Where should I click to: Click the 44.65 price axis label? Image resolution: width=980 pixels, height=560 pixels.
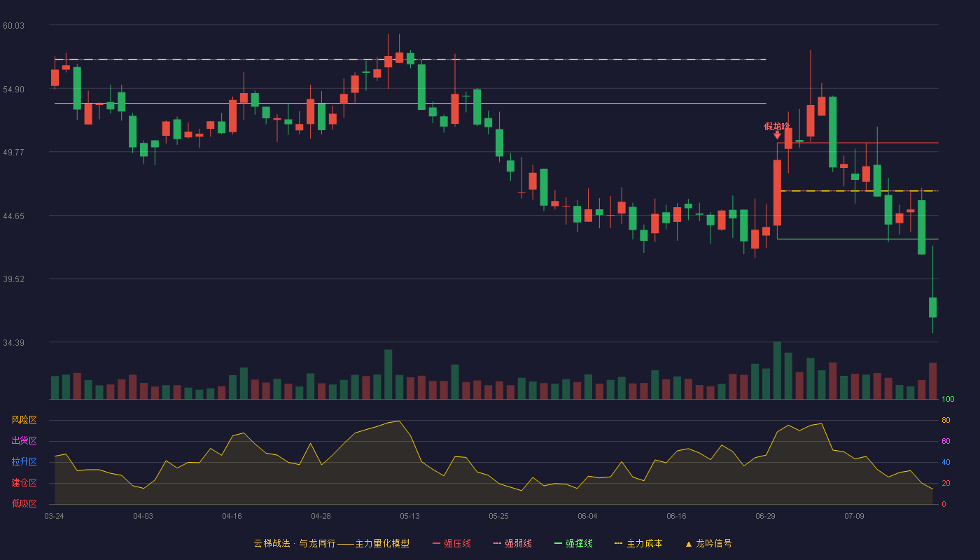click(x=13, y=216)
